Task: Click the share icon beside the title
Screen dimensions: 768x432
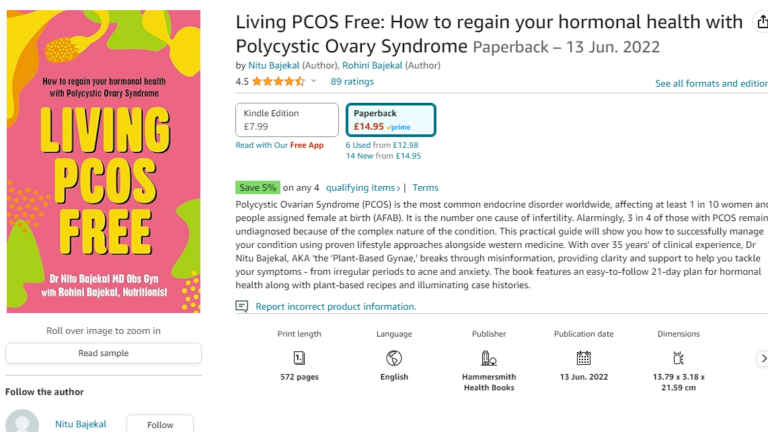Action: pos(762,22)
